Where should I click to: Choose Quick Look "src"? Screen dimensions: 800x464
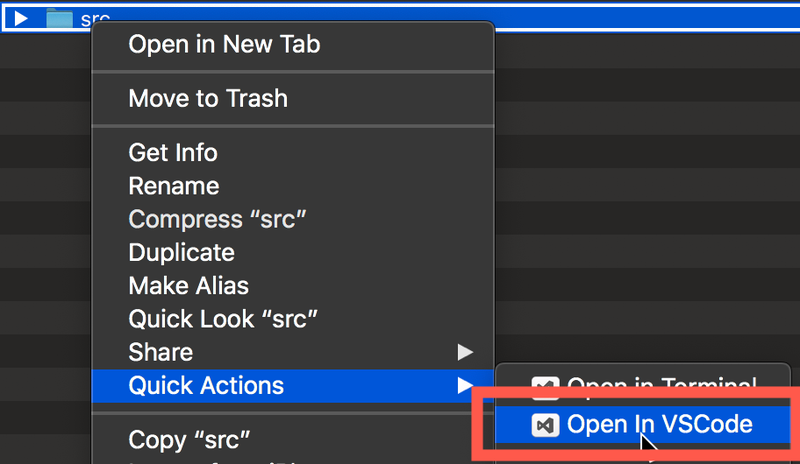pos(223,319)
